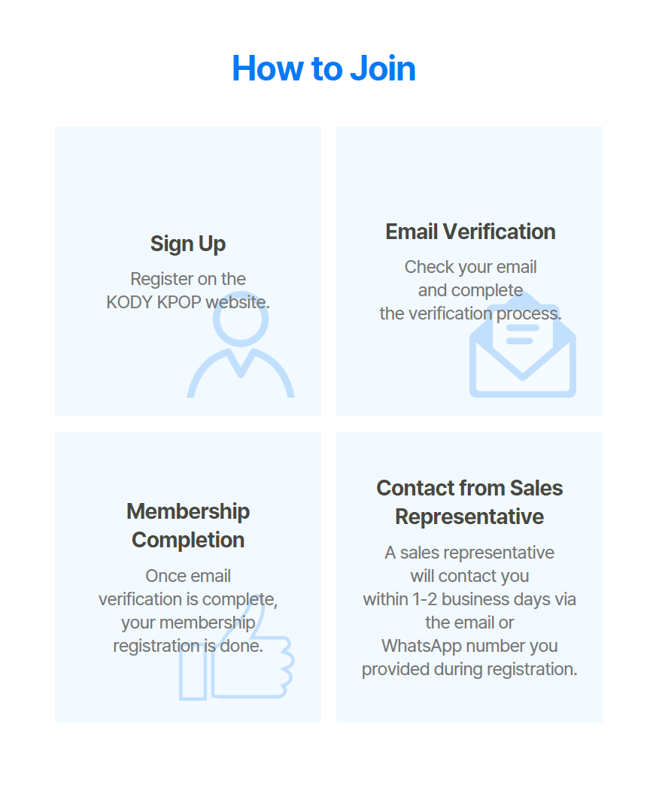Click 'WhatsApp number you' text line
647x812 pixels.
point(469,646)
